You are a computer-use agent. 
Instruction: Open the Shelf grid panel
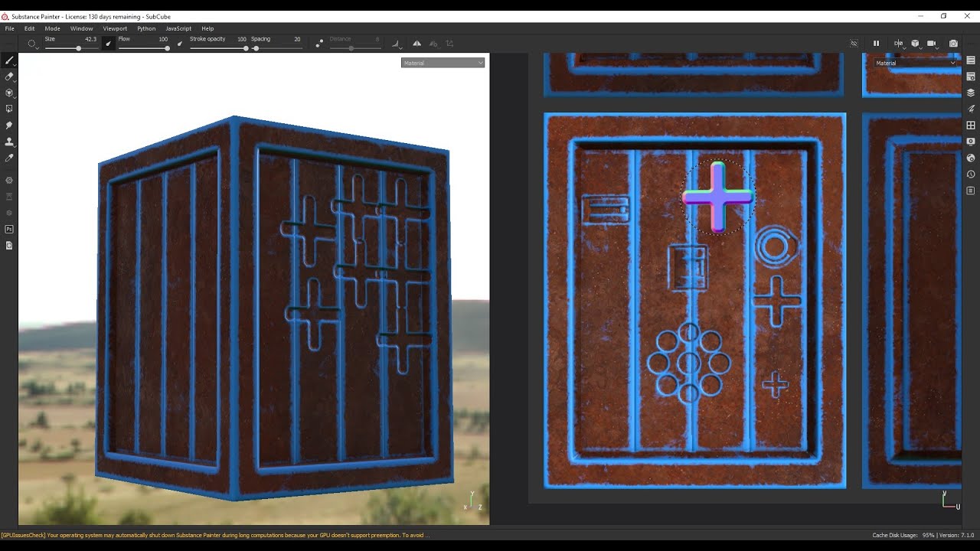click(971, 126)
